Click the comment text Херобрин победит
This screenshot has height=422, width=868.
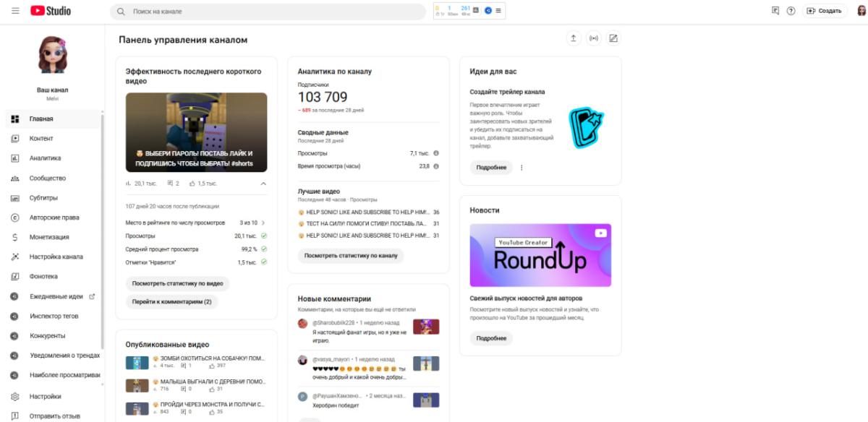click(x=336, y=405)
